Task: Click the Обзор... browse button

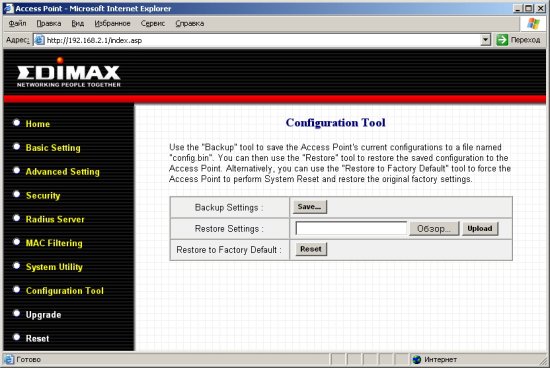Action: [434, 229]
